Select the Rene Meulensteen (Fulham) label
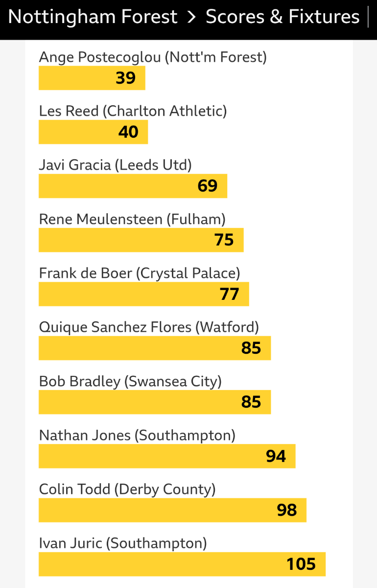 (x=132, y=219)
